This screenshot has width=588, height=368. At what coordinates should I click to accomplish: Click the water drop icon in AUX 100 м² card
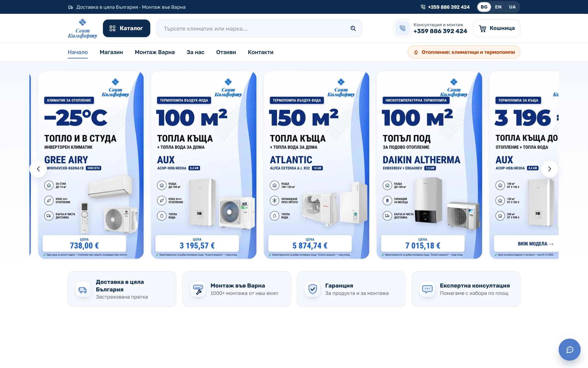coord(161,216)
